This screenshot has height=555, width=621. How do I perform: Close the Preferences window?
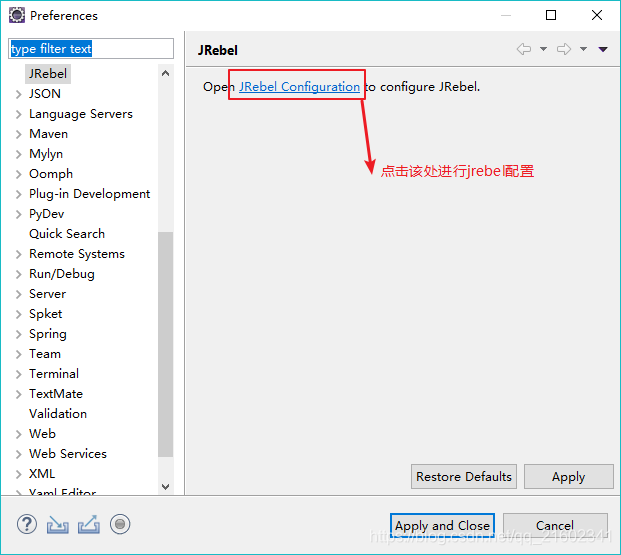coord(597,15)
